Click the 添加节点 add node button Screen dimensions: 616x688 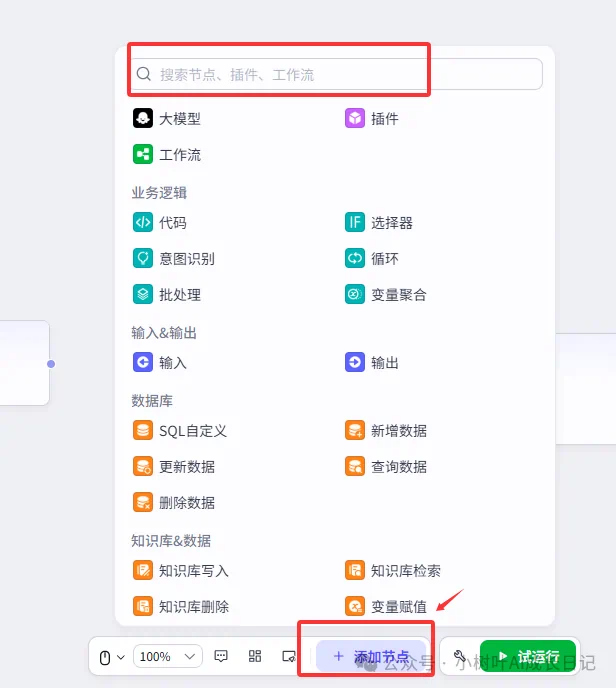pyautogui.click(x=371, y=656)
